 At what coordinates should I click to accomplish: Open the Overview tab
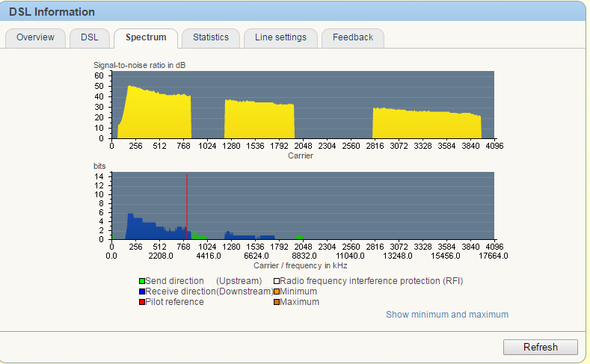tap(35, 37)
